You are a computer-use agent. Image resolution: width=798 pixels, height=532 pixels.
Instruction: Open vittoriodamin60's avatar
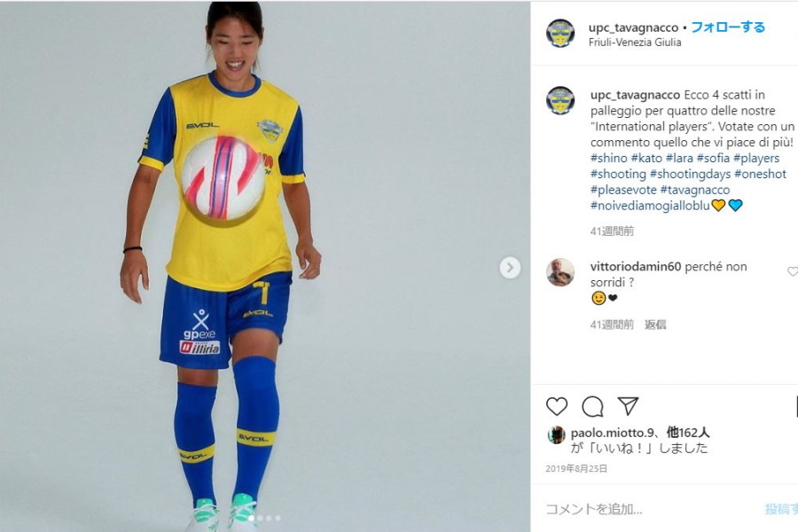pos(559,272)
